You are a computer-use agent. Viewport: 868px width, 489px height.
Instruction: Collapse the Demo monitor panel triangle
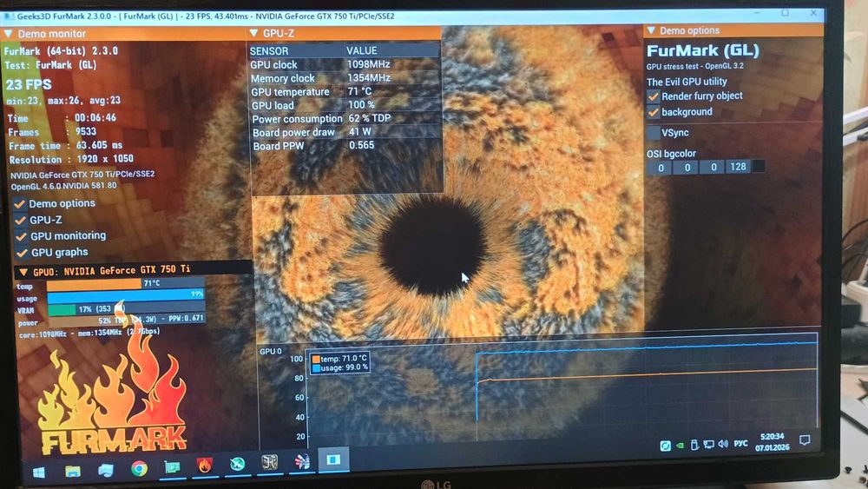[x=9, y=34]
